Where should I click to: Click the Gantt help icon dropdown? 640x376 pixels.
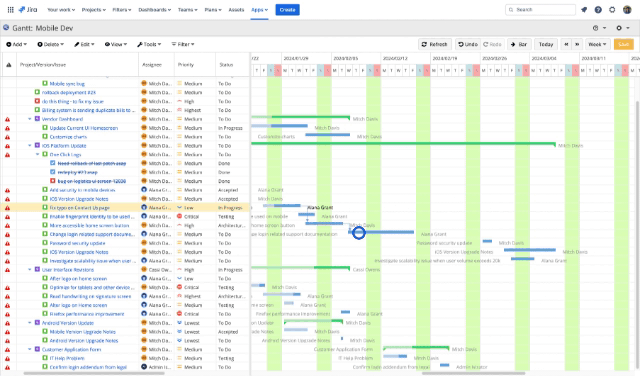pyautogui.click(x=599, y=28)
